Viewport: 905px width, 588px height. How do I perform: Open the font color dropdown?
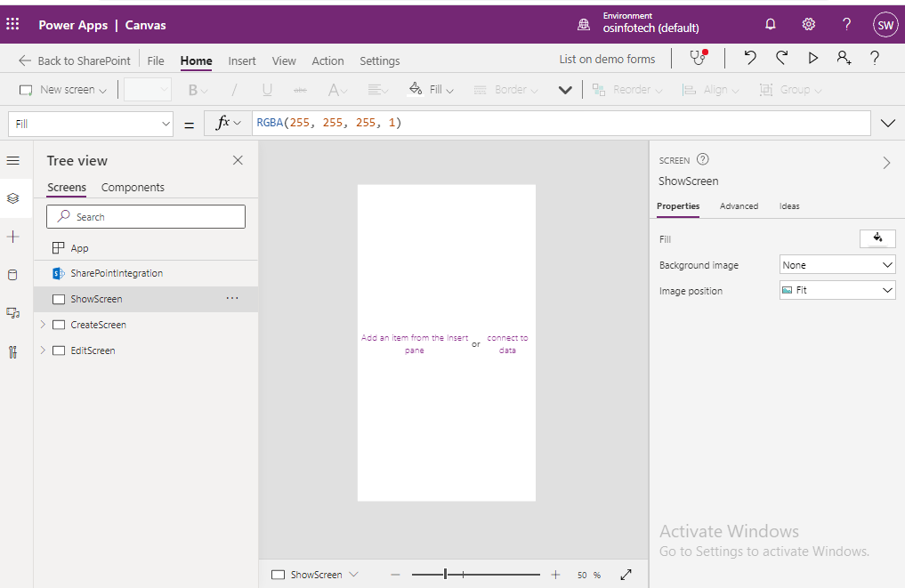(337, 90)
